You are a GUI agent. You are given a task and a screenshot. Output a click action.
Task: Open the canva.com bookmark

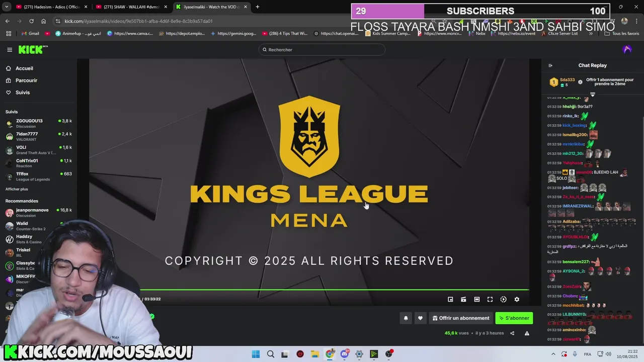pyautogui.click(x=130, y=34)
